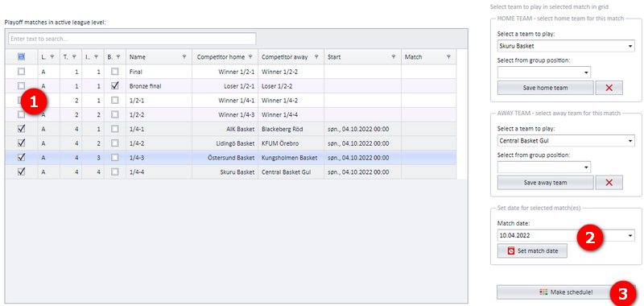Click Save away team button
Viewport: 644px width, 306px height.
(x=546, y=182)
